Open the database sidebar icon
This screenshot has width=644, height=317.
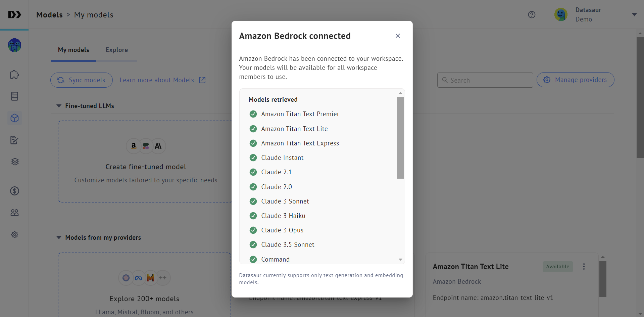coord(14,96)
